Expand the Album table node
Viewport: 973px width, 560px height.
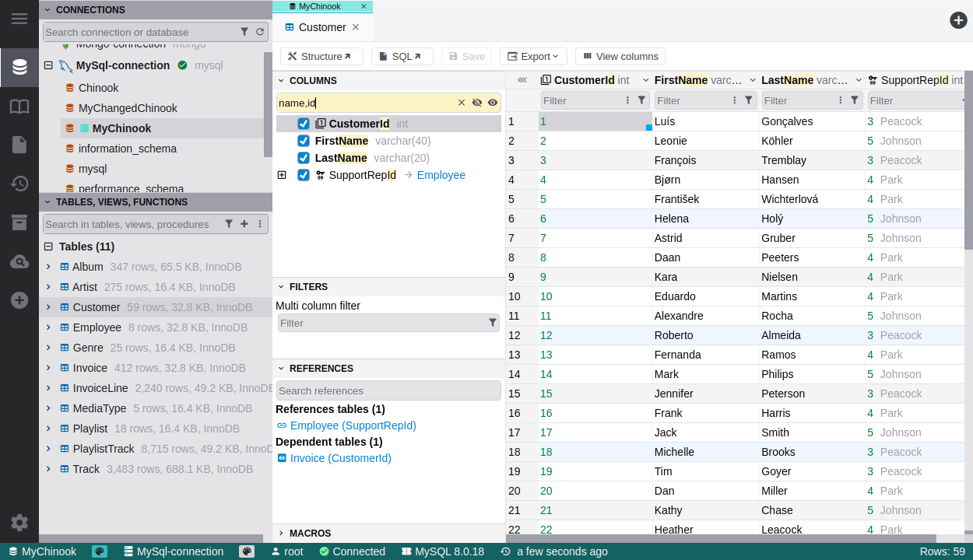(48, 267)
